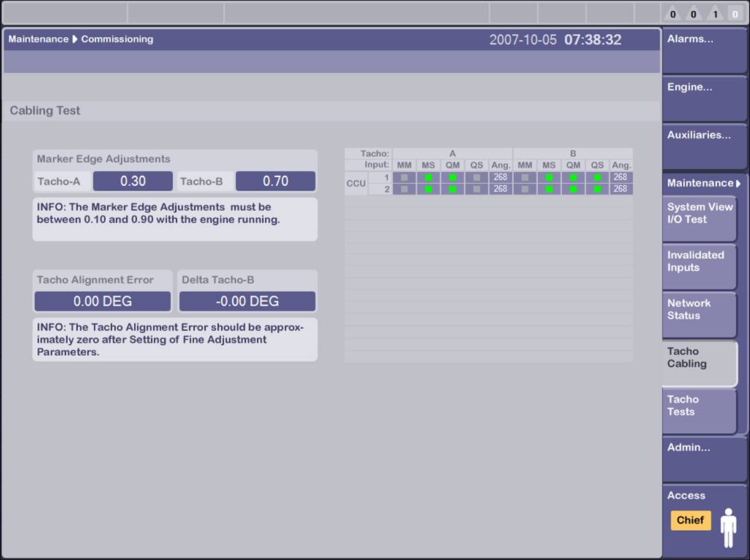Viewport: 750px width, 560px height.
Task: Click the third alarm triangle counter showing 1
Action: point(715,14)
